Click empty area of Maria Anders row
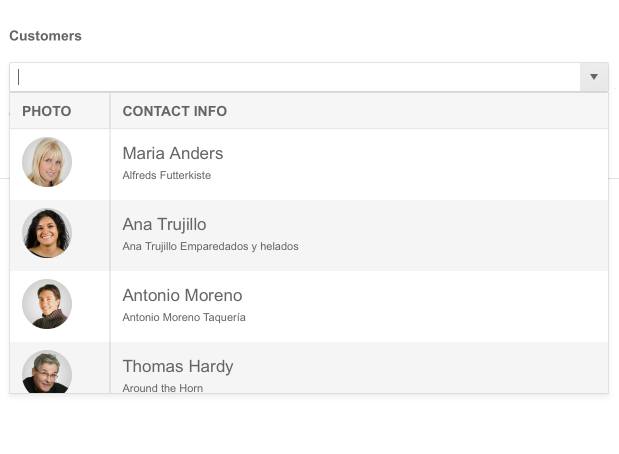The image size is (619, 454). [450, 164]
